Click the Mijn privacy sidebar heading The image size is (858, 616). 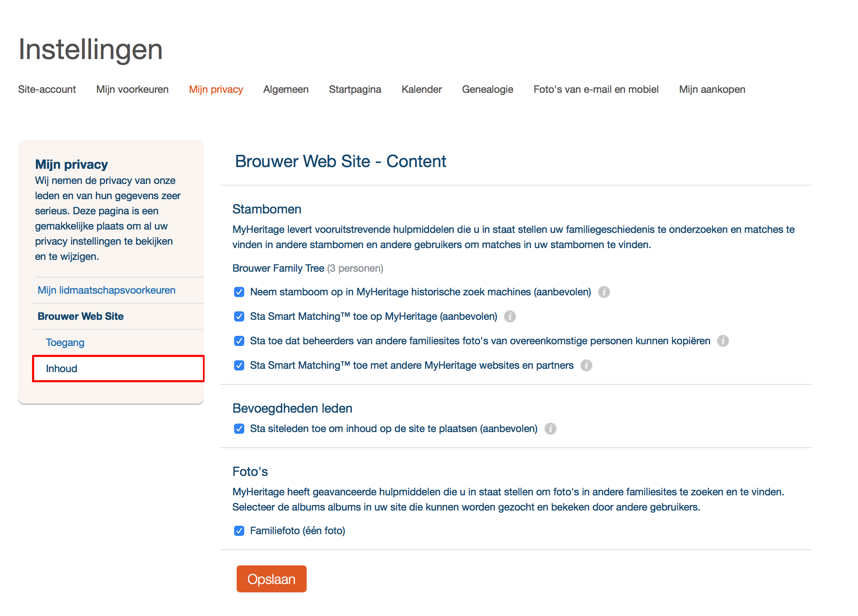click(x=71, y=164)
